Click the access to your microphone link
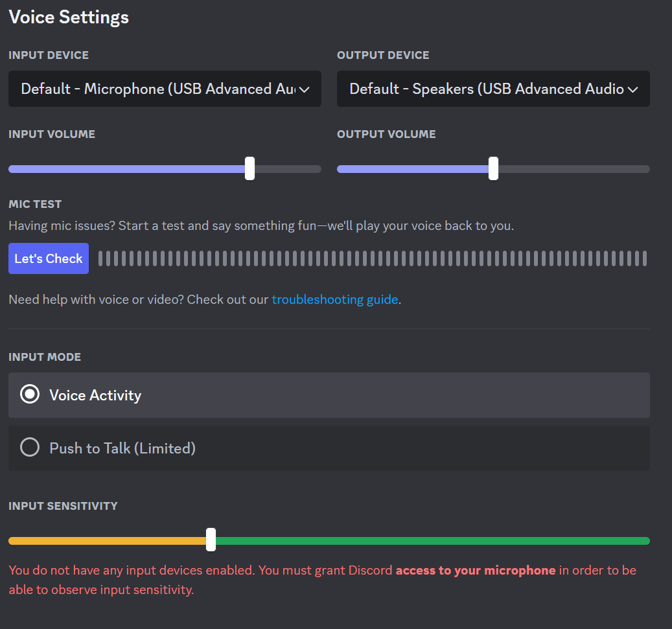 [x=477, y=570]
